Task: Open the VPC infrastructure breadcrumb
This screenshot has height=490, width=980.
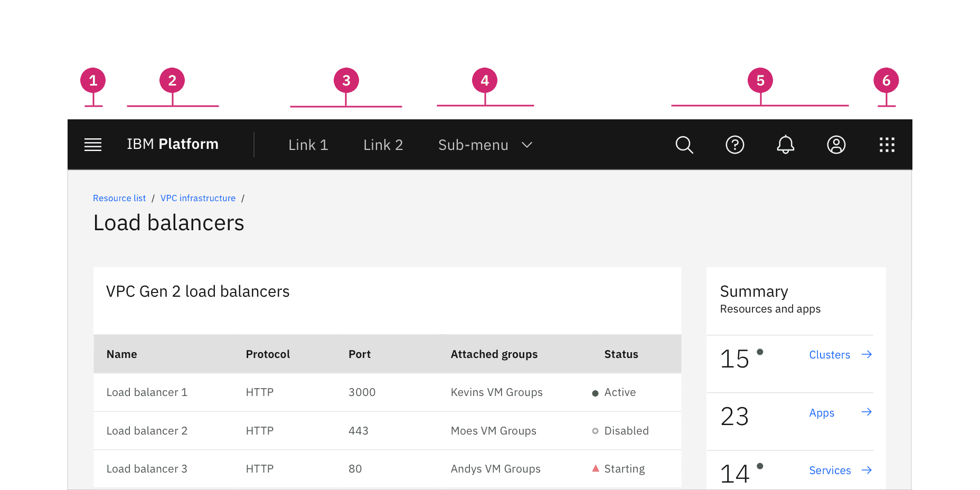Action: [x=198, y=198]
